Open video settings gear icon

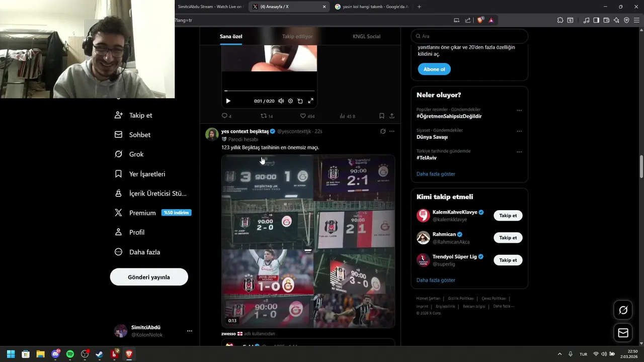pyautogui.click(x=290, y=101)
